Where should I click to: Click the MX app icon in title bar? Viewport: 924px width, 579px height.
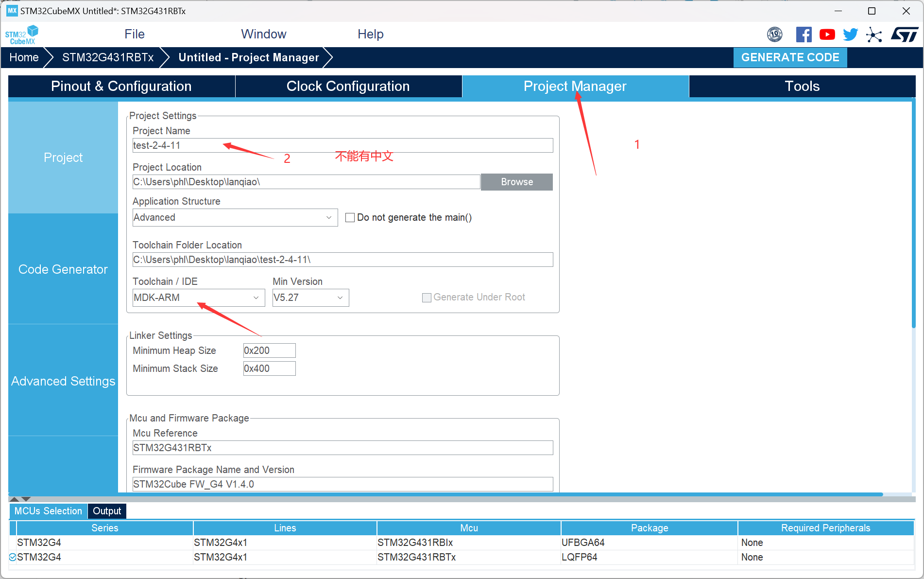pos(12,11)
